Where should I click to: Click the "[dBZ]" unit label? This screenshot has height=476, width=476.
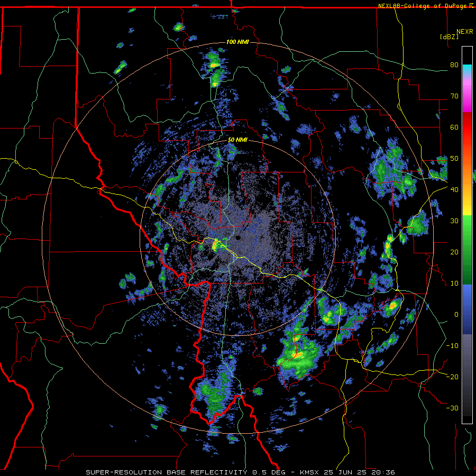[449, 36]
